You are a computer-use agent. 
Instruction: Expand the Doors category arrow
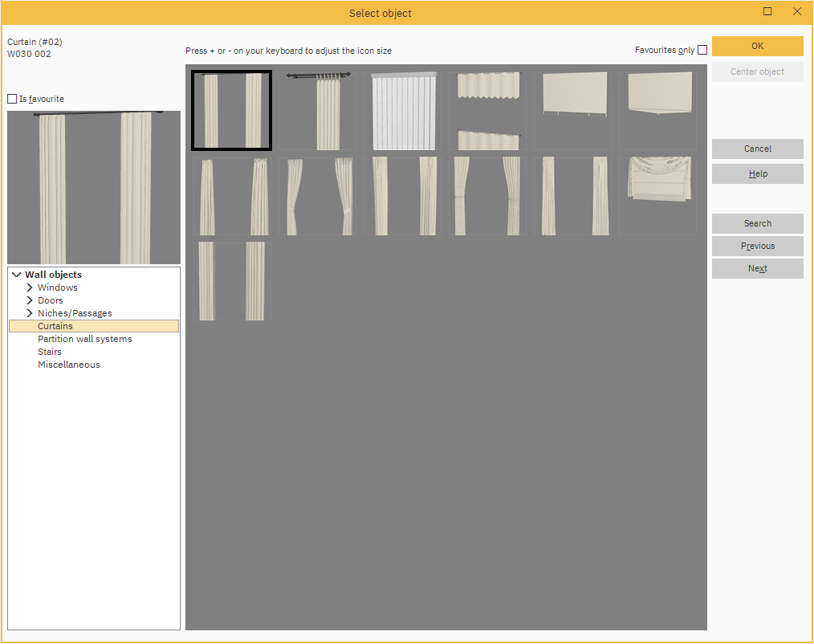pyautogui.click(x=30, y=300)
